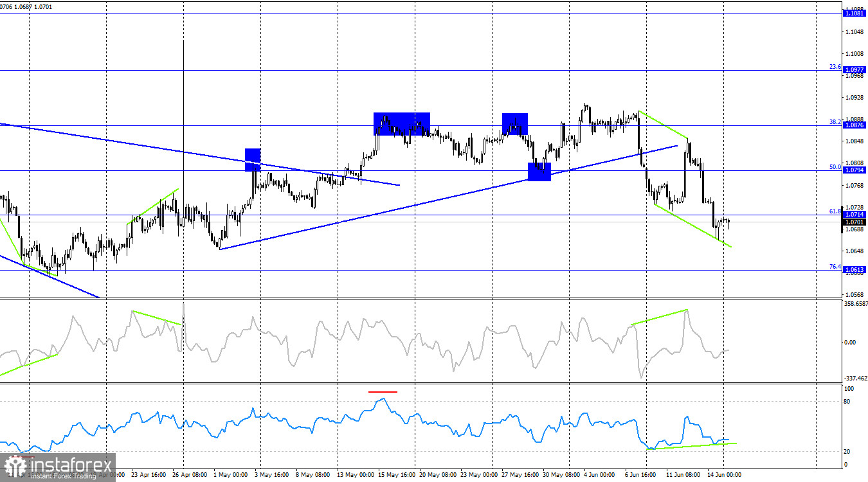The width and height of the screenshot is (868, 482).
Task: Click the 1.1048 axis price value
Action: [x=854, y=31]
